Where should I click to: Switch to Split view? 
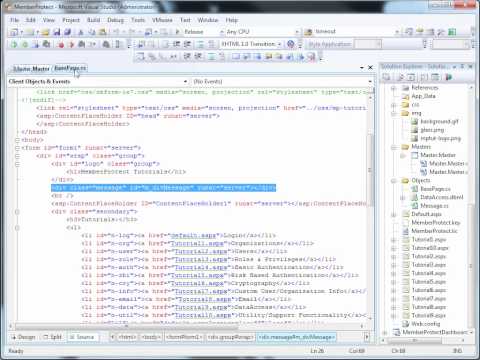pyautogui.click(x=53, y=337)
